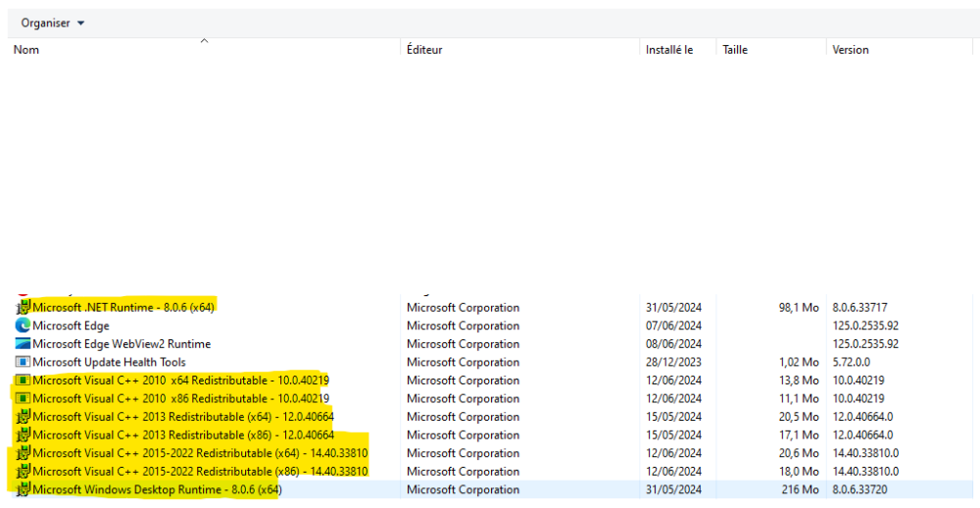
Task: Sort by the Installé le column header
Action: (669, 50)
